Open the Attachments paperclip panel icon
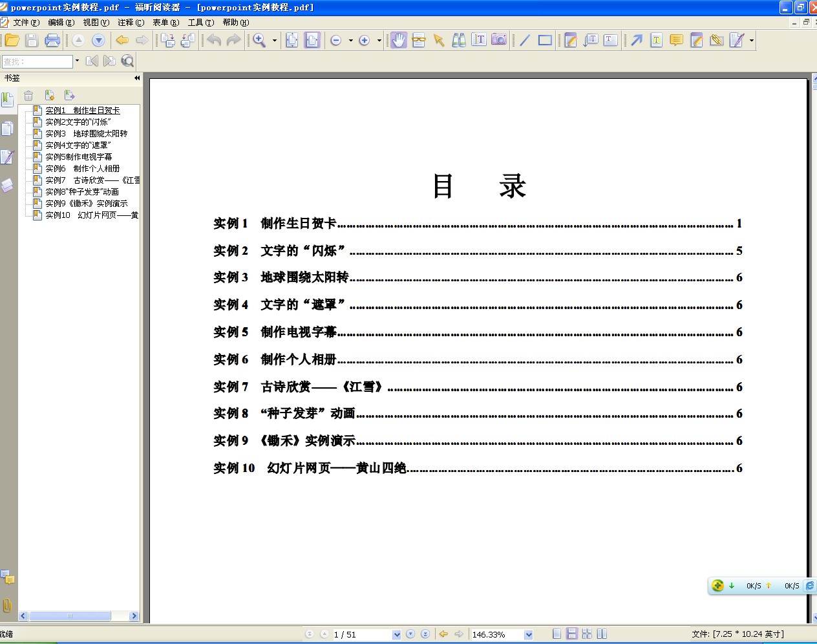This screenshot has height=644, width=817. pos(7,606)
